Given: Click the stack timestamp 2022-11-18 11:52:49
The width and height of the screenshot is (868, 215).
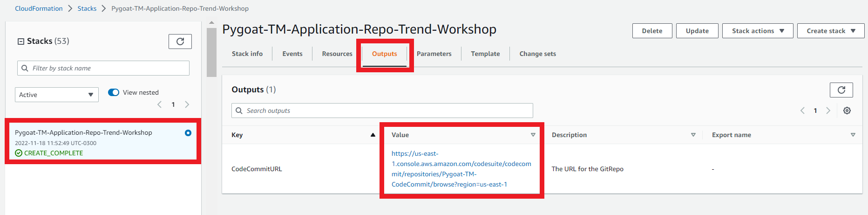Looking at the screenshot, I should tap(55, 143).
